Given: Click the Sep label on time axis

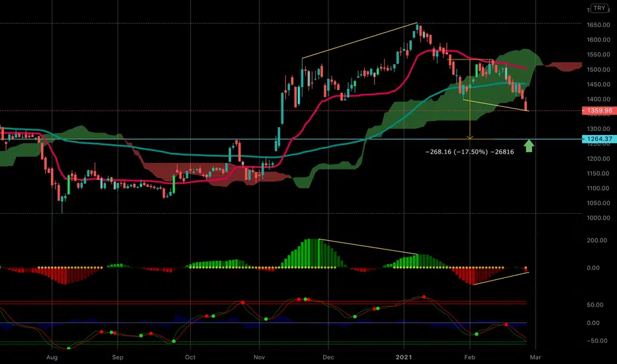Looking at the screenshot, I should [x=118, y=357].
